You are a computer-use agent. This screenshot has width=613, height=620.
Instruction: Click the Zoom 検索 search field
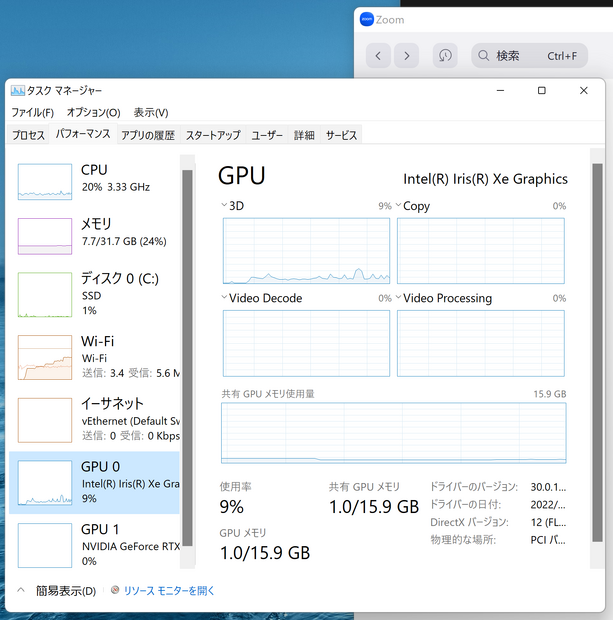[530, 56]
